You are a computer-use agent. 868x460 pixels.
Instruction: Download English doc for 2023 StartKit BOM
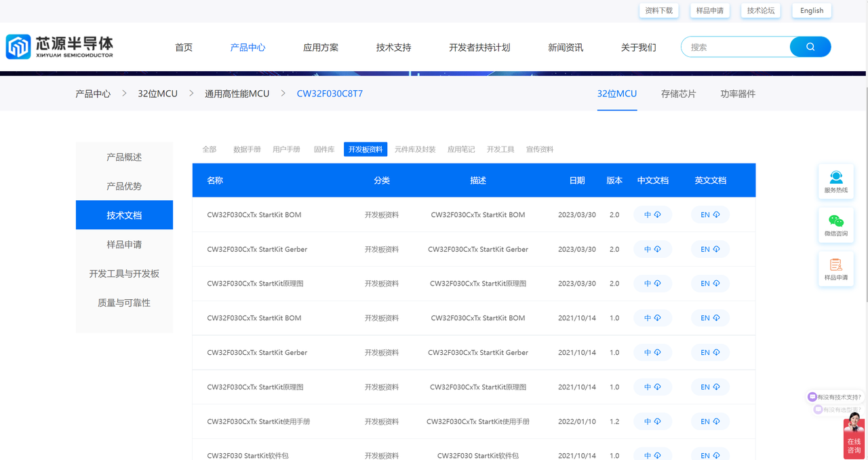pyautogui.click(x=710, y=214)
